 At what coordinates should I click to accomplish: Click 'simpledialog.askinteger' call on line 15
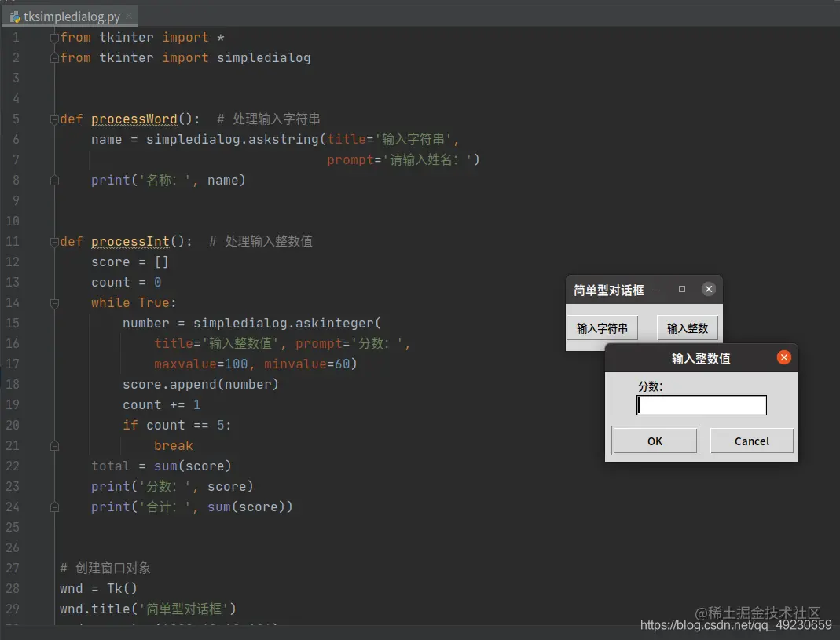pos(284,323)
